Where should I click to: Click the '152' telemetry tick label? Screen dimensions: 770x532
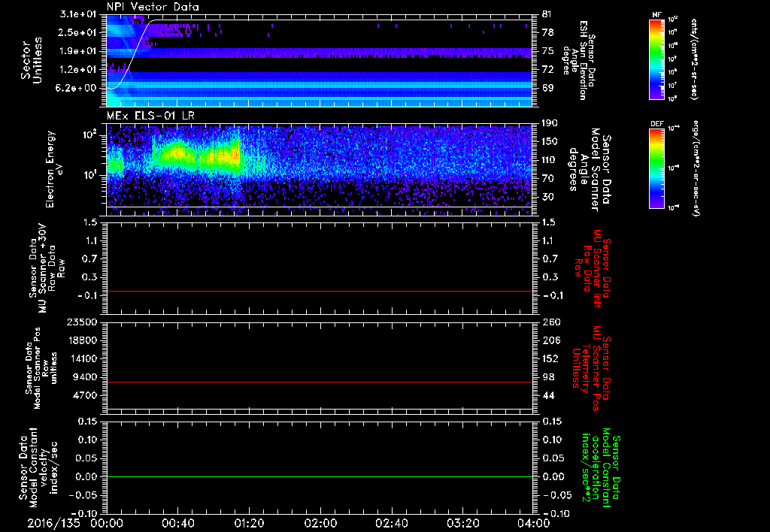[x=550, y=358]
